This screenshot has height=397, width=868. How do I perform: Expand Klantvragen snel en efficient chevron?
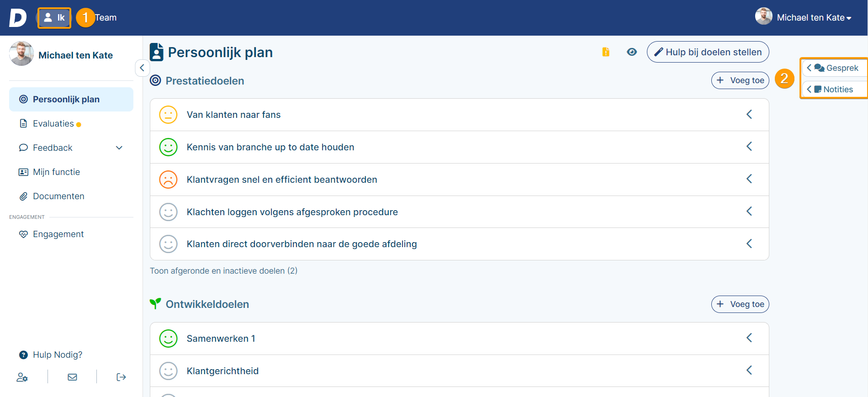(x=749, y=179)
